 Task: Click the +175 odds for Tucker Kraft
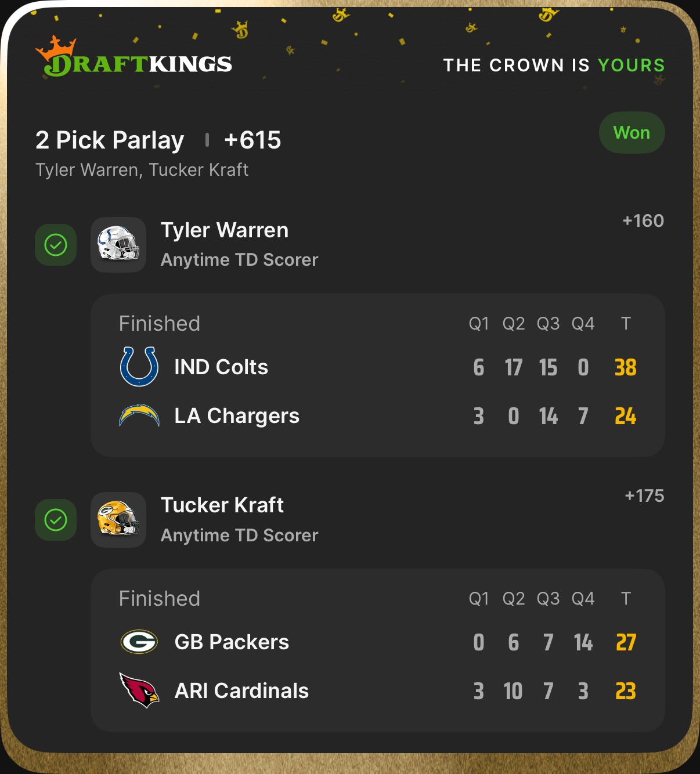pos(644,495)
